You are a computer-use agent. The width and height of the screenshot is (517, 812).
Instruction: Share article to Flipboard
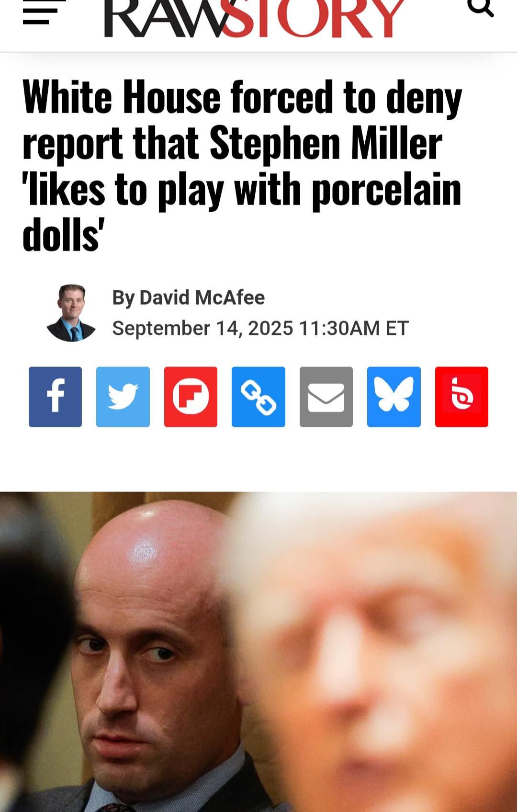click(191, 397)
